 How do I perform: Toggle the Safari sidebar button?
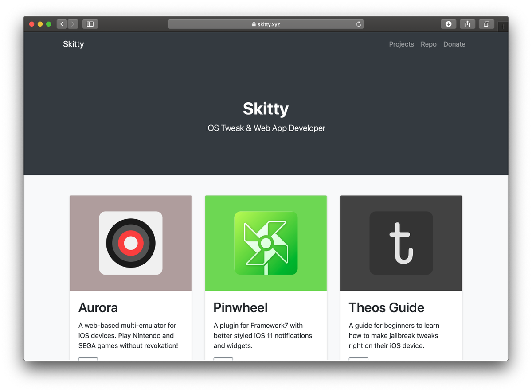pos(90,24)
